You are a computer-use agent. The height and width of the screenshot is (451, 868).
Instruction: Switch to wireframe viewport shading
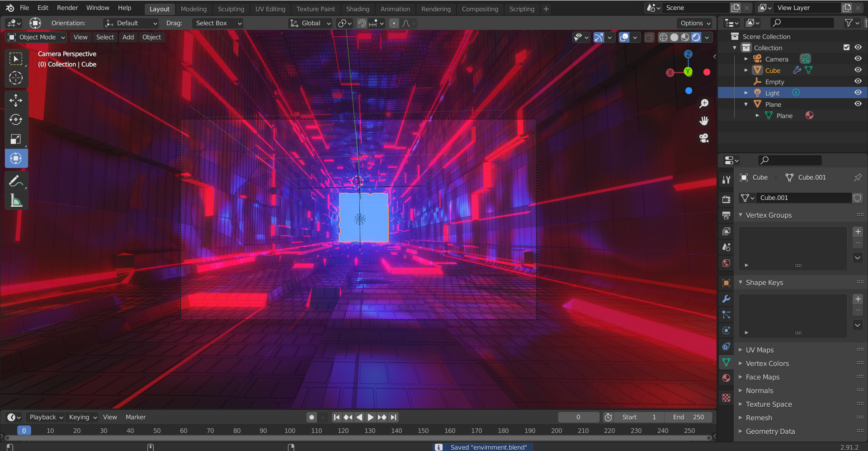pyautogui.click(x=663, y=38)
